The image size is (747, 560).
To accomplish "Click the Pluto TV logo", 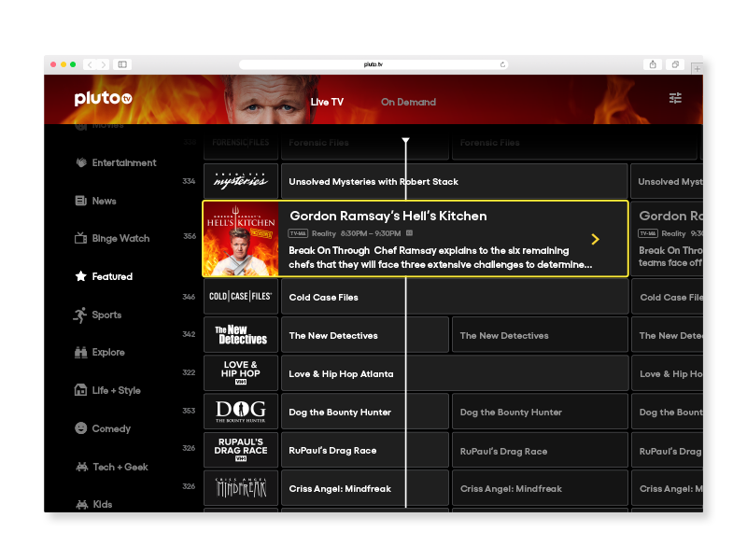I will [x=102, y=98].
